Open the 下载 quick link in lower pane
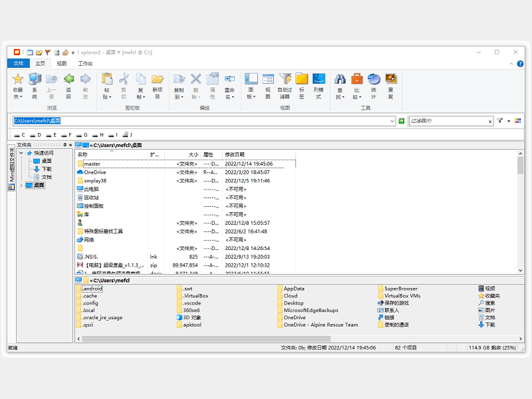 coord(490,324)
